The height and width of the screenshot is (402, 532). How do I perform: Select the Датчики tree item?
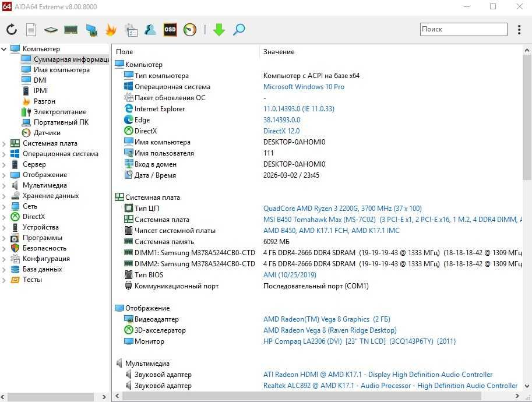pyautogui.click(x=47, y=133)
